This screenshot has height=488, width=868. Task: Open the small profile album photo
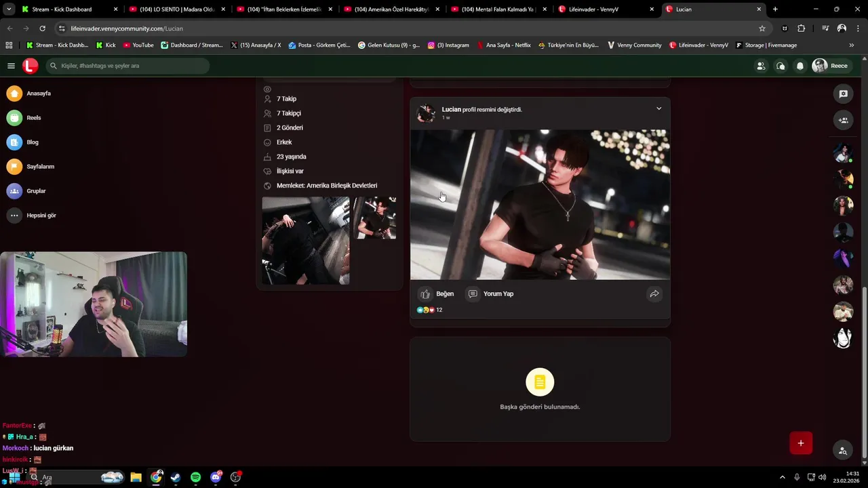(375, 218)
